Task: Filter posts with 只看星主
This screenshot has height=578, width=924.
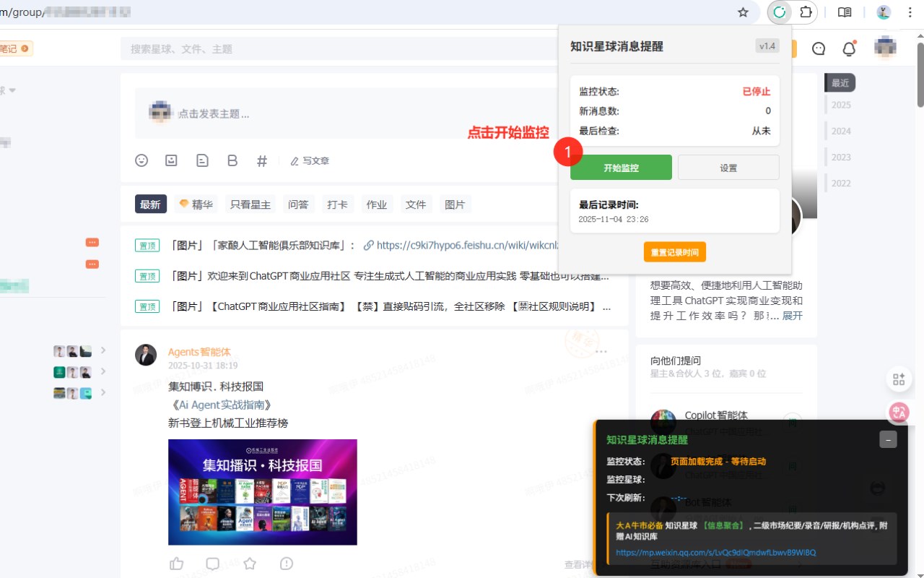Action: point(250,204)
